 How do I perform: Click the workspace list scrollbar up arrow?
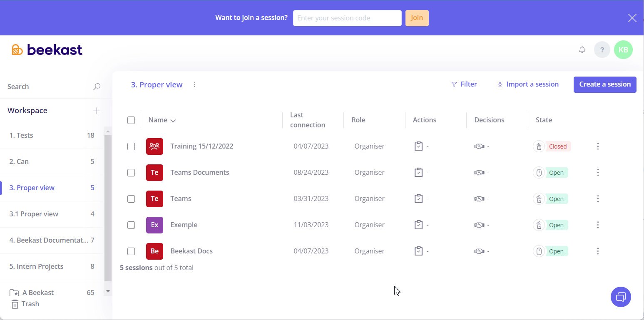coord(108,131)
